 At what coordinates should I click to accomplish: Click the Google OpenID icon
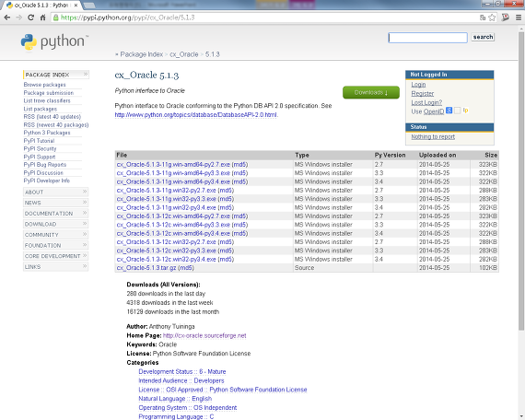[x=449, y=111]
